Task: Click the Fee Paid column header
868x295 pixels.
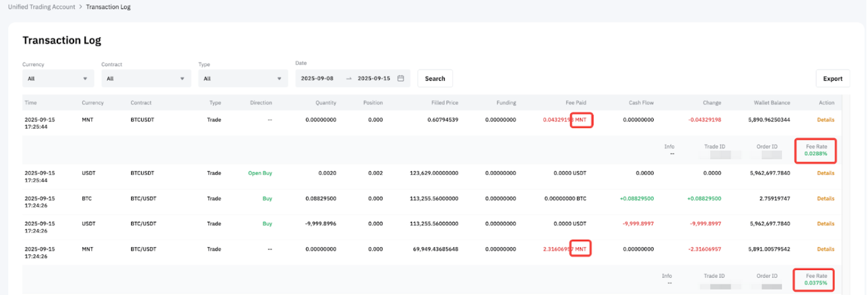Action: (576, 102)
